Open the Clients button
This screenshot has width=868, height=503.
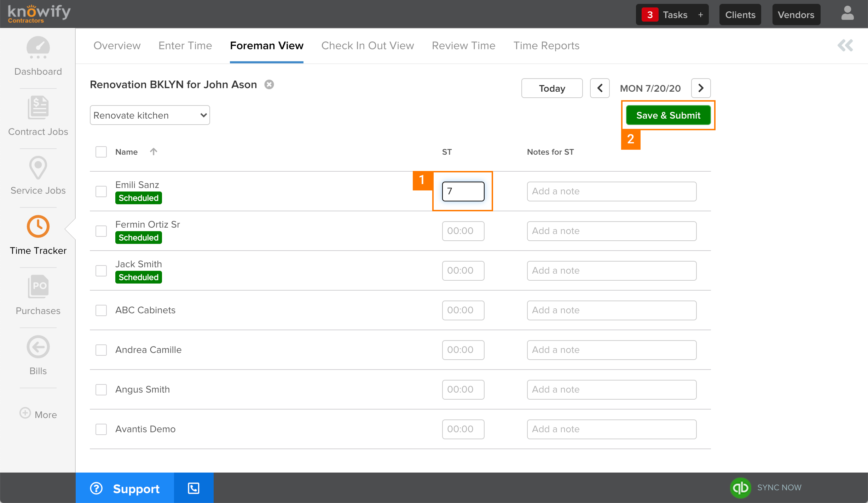[x=740, y=15]
